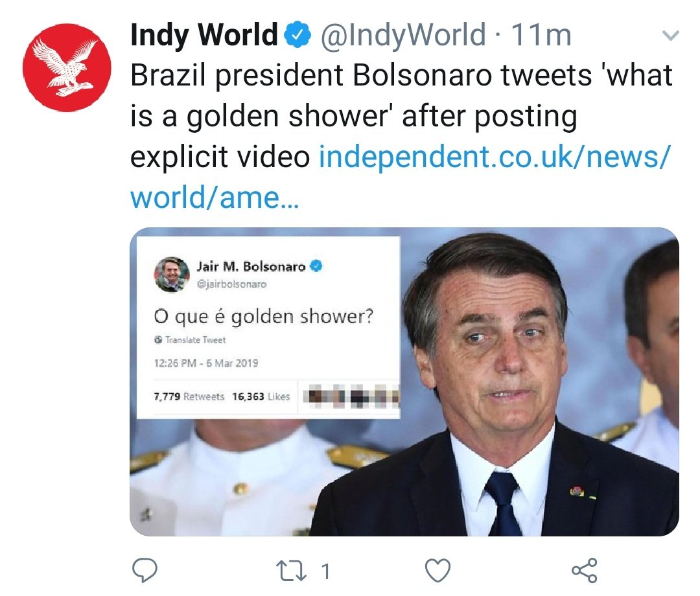Click the tweet headline text about Bolsonaro
The width and height of the screenshot is (700, 596).
401,116
